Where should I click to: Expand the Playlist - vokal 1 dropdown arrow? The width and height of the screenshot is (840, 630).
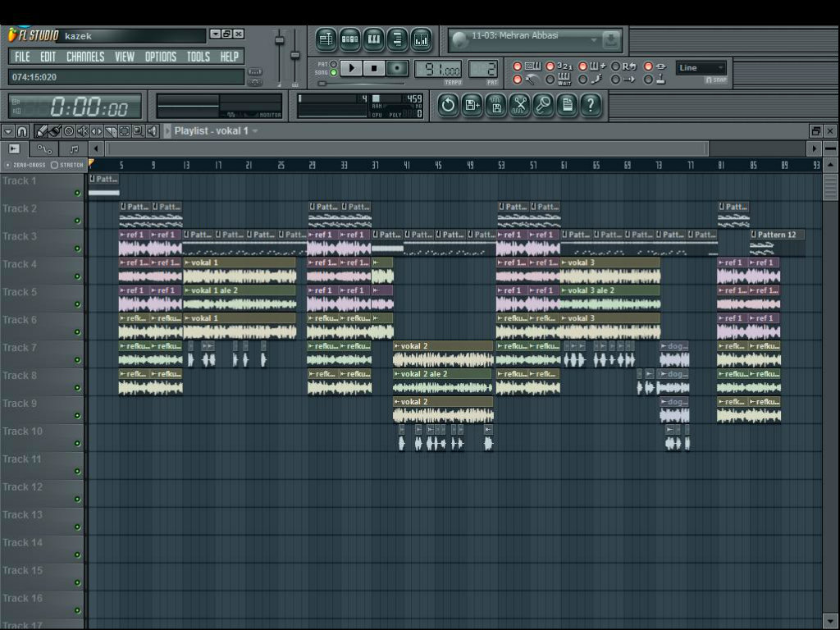tap(255, 131)
